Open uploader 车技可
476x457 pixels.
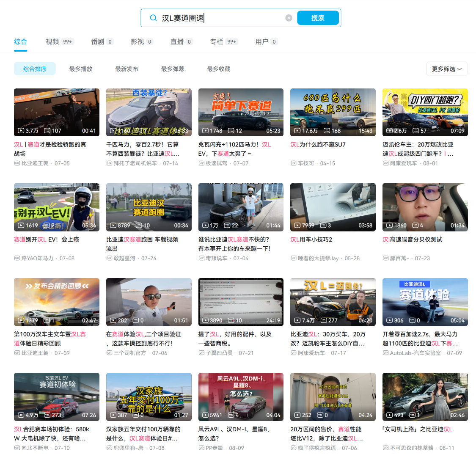coord(306,163)
